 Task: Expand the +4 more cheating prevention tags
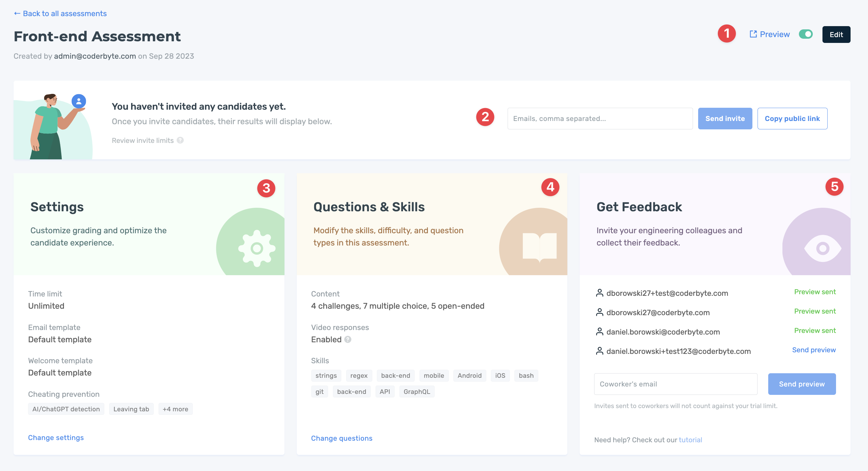[x=175, y=409]
